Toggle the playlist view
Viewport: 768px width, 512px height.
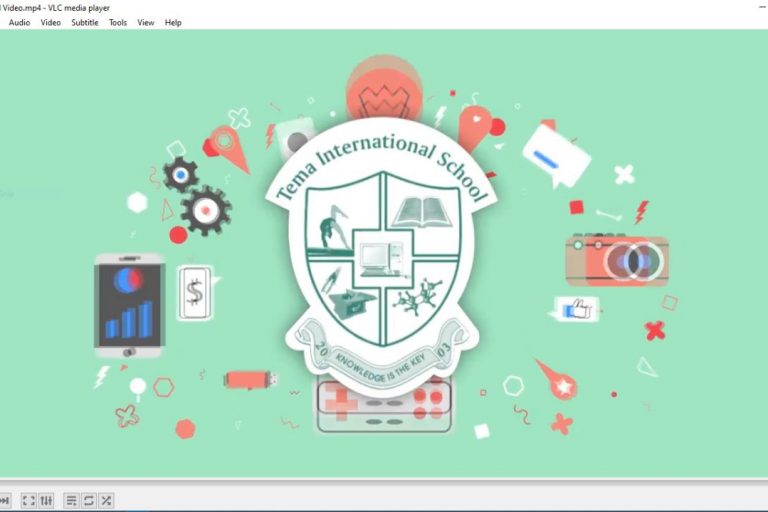pyautogui.click(x=72, y=500)
